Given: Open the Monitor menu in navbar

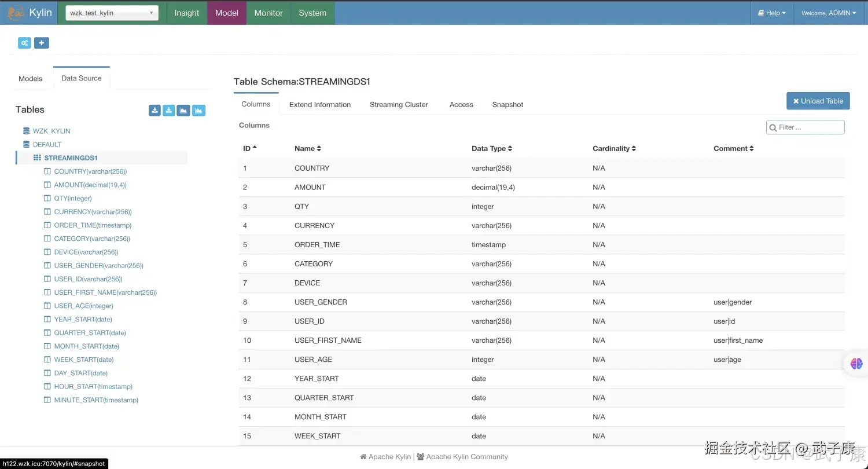Looking at the screenshot, I should (269, 13).
